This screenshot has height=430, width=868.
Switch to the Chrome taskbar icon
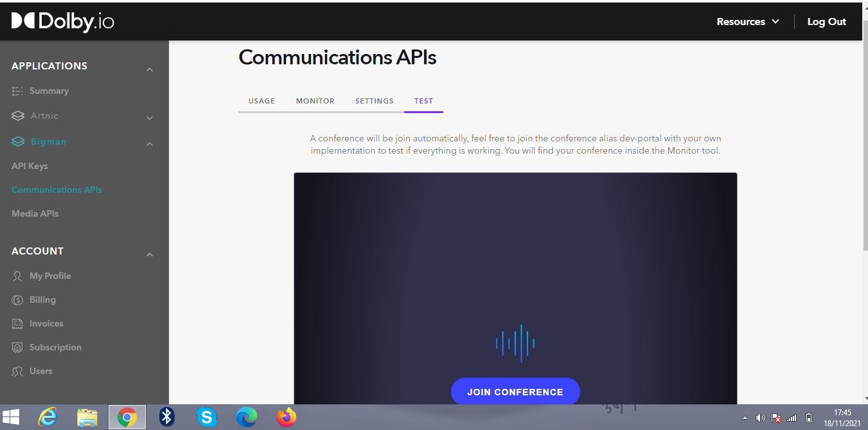pyautogui.click(x=127, y=417)
